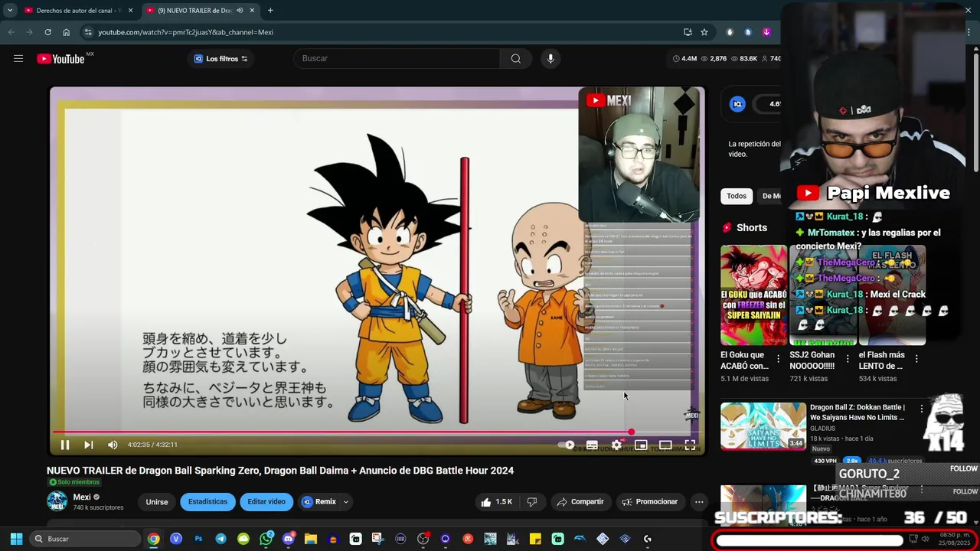The width and height of the screenshot is (980, 551).
Task: Open options for 'El Goku que ACABÓ' Short
Action: click(779, 359)
